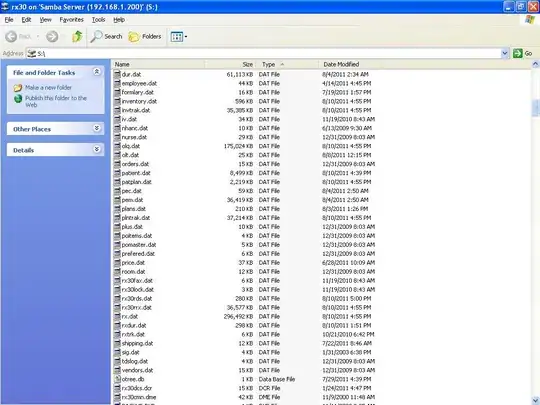Click the Make a new folder link

[x=48, y=87]
